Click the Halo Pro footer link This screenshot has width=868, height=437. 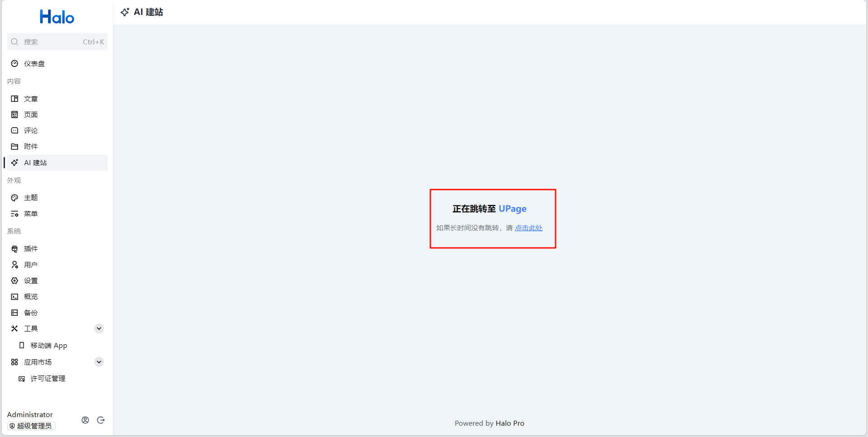pyautogui.click(x=510, y=423)
